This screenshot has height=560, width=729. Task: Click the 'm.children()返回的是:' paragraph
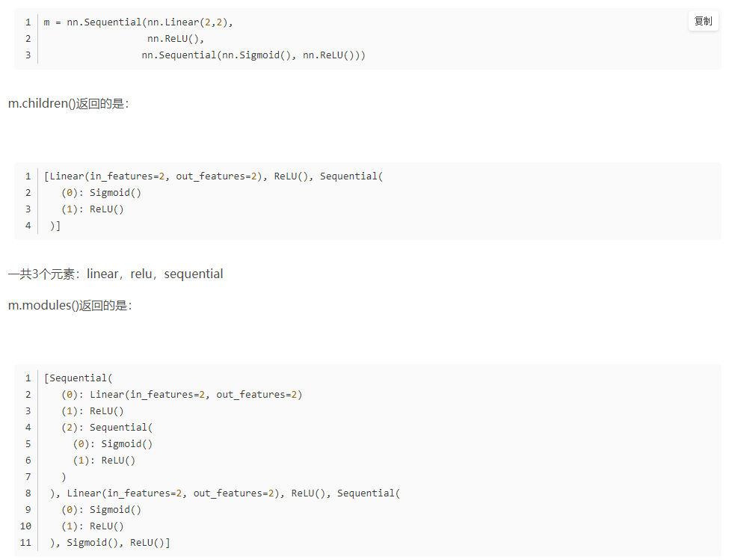[x=68, y=103]
